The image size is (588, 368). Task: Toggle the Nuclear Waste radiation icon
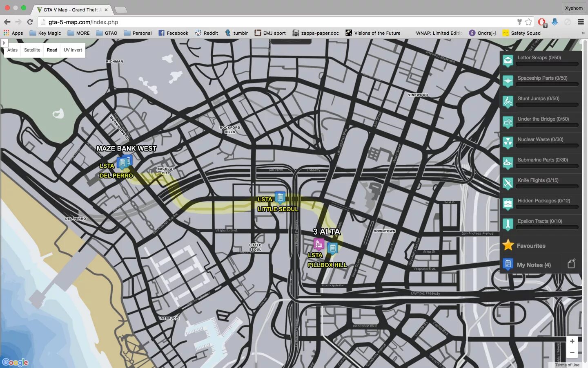[508, 143]
